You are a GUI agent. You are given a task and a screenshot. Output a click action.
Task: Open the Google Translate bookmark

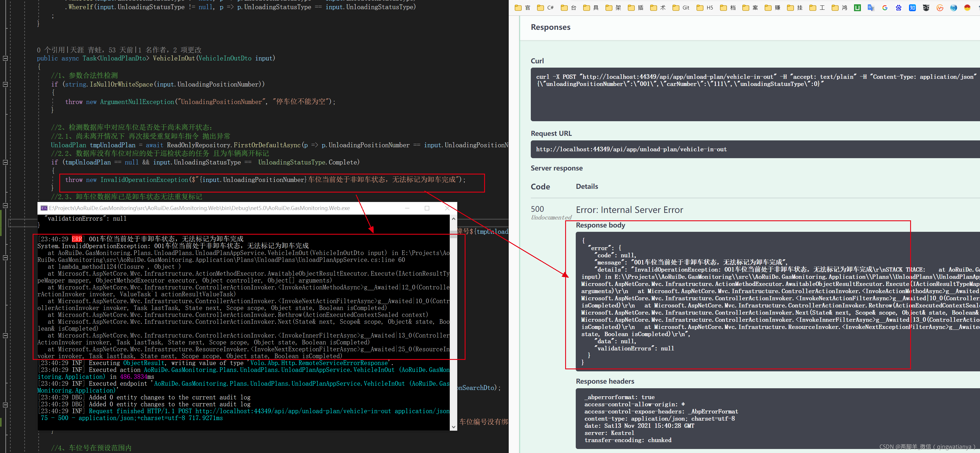pos(871,8)
